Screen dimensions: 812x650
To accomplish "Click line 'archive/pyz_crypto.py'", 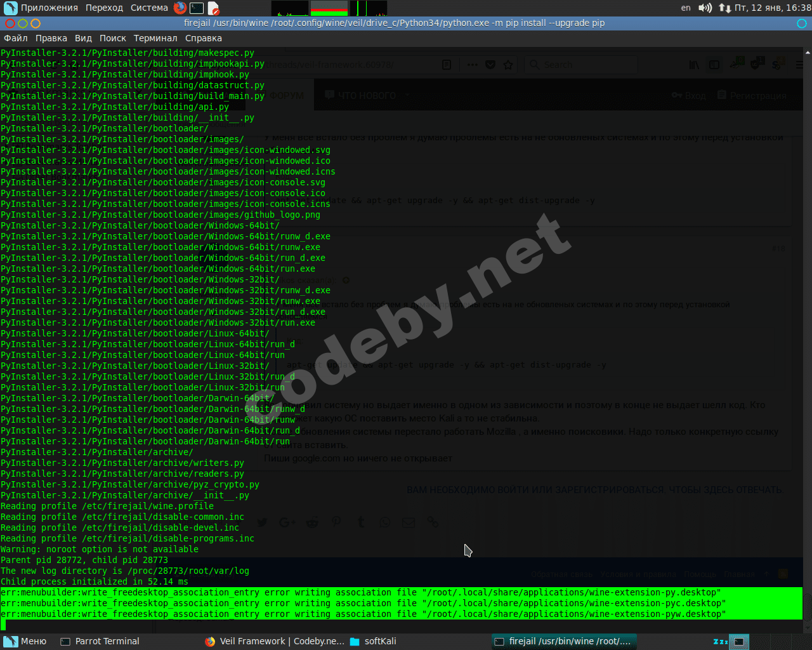I will (130, 485).
